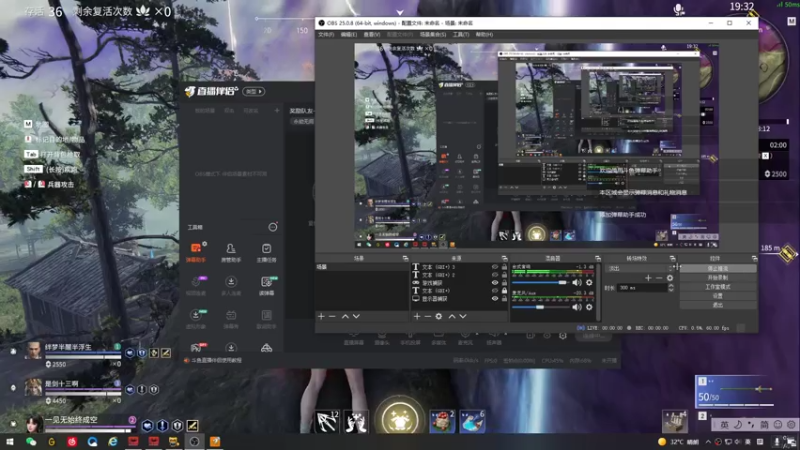800x450 pixels.
Task: Switch to OBS in the taskbar
Action: click(194, 442)
